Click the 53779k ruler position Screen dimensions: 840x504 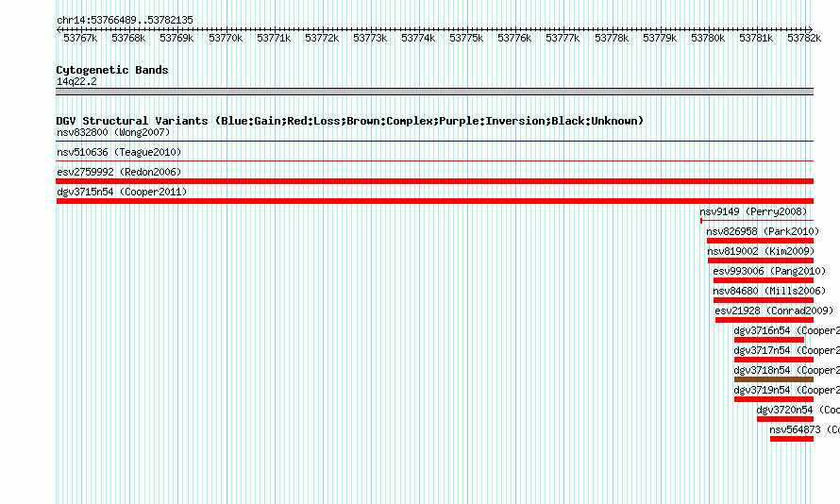660,38
